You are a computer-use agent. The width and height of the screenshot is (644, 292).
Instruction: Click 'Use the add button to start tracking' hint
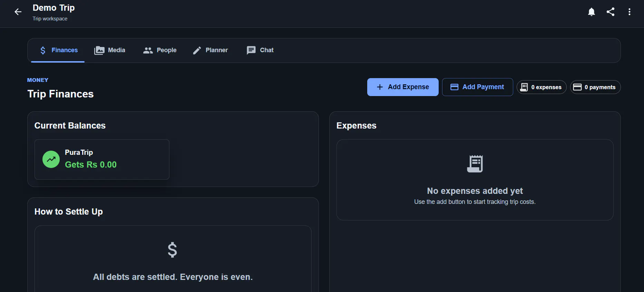click(475, 202)
